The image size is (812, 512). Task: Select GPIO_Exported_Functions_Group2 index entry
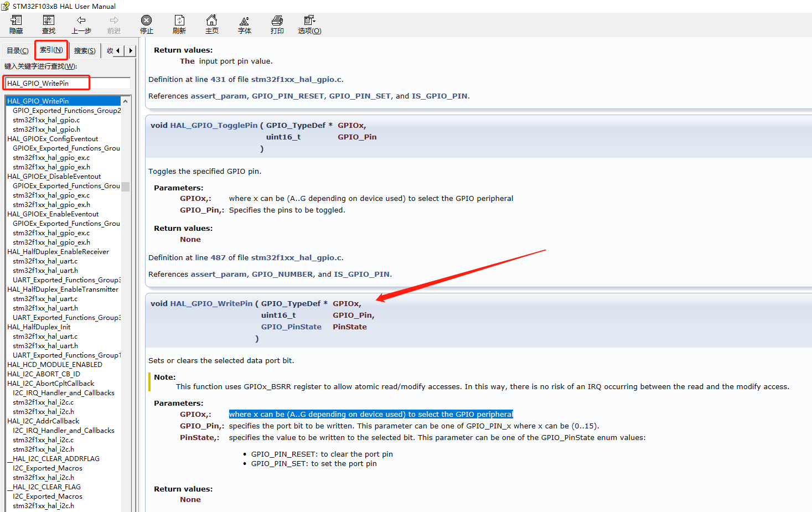tap(66, 110)
